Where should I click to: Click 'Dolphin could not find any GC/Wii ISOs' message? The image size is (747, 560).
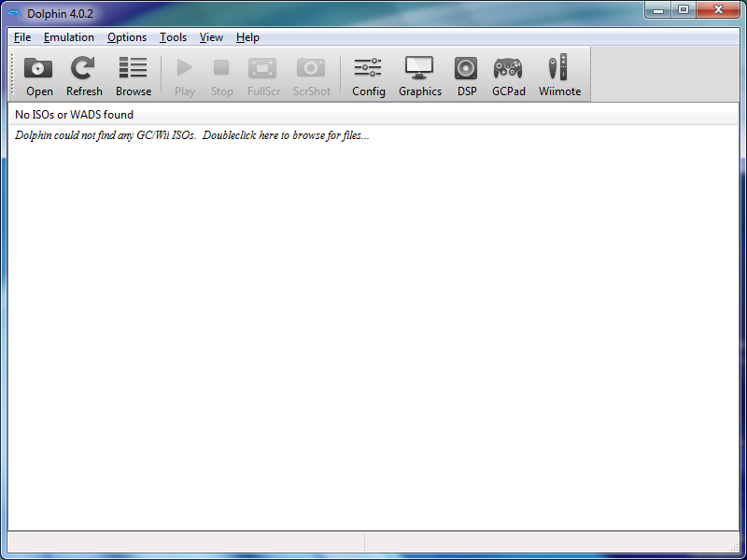[192, 135]
